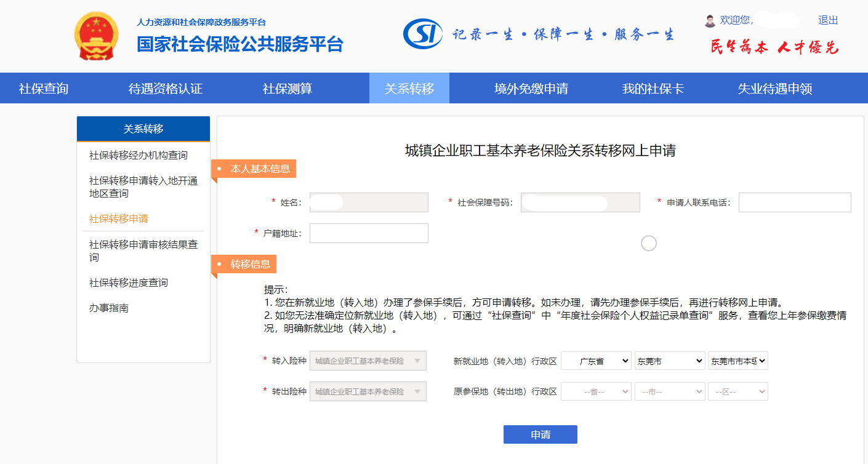Click the national emblem logo
This screenshot has height=464, width=868.
(95, 36)
